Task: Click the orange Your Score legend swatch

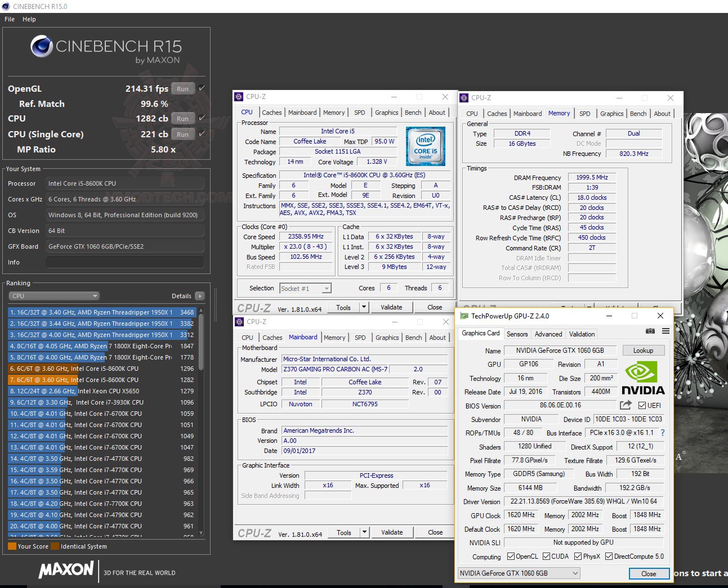Action: pyautogui.click(x=12, y=546)
